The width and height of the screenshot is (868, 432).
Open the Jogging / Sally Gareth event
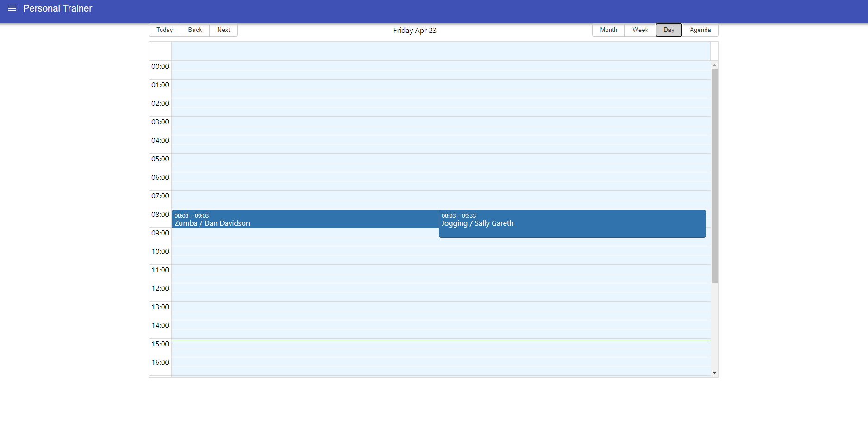572,224
